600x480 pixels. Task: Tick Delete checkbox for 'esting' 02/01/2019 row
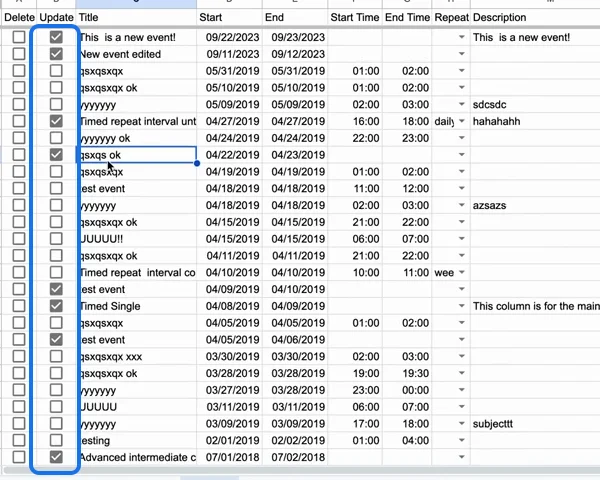coord(19,440)
